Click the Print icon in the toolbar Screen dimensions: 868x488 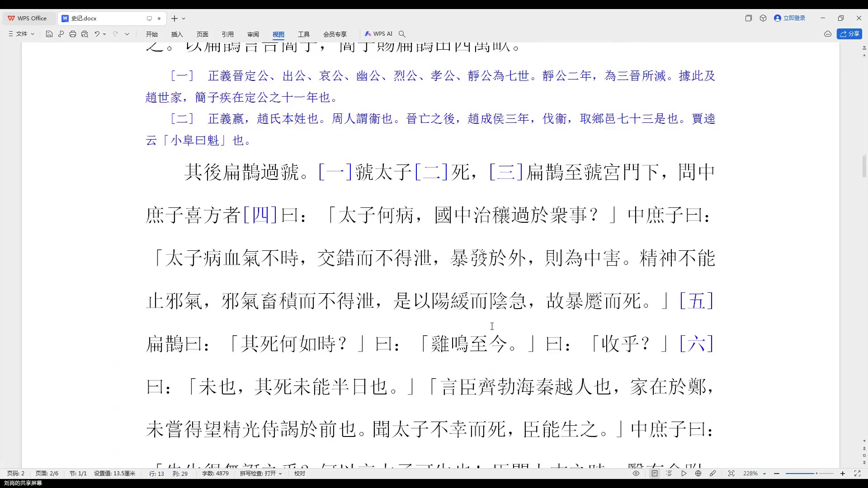click(73, 34)
